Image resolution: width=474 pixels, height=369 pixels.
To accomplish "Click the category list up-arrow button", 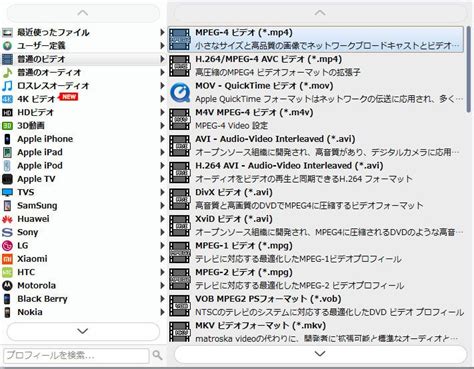I will 83,13.
